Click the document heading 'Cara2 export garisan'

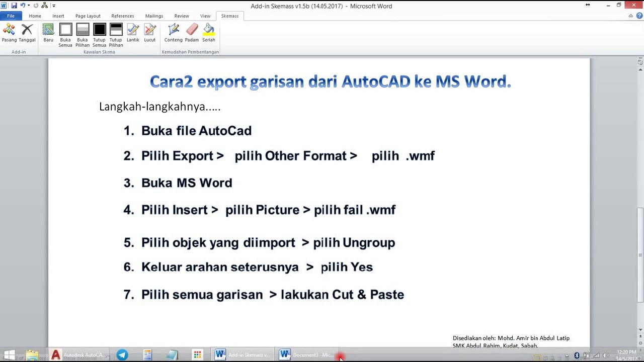click(x=331, y=81)
